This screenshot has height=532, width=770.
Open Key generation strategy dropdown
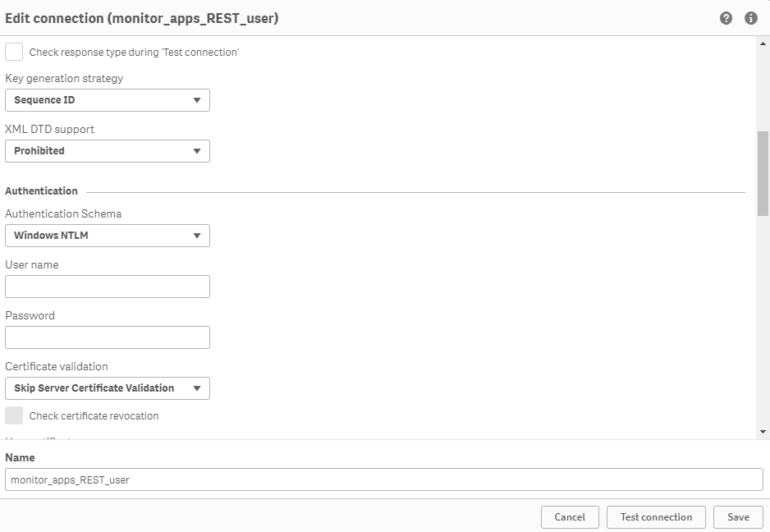coord(107,100)
